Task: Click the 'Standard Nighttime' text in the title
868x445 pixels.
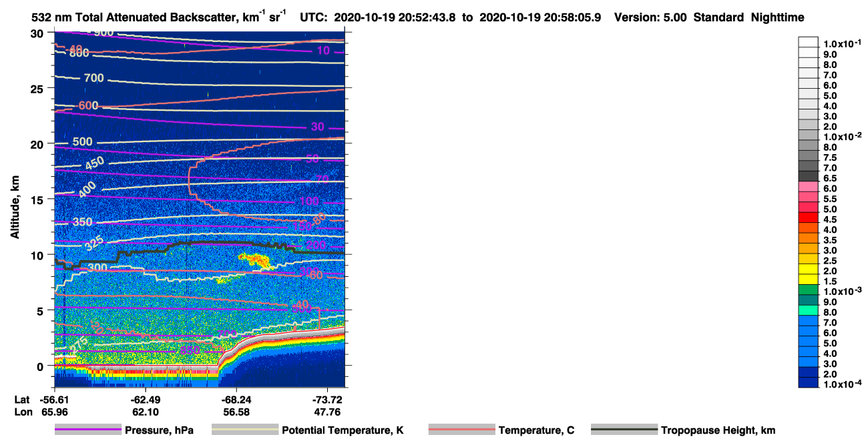Action: point(749,17)
